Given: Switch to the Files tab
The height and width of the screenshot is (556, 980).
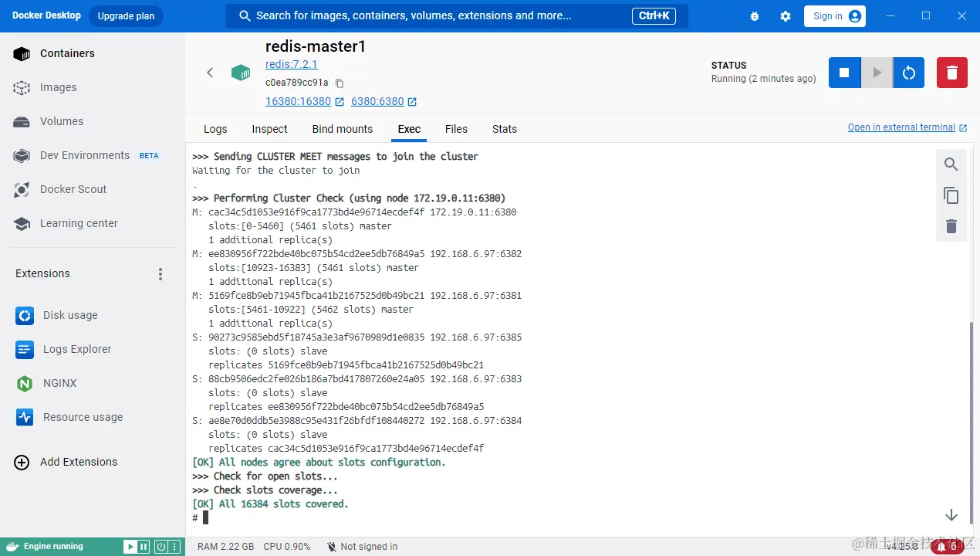Looking at the screenshot, I should point(456,129).
